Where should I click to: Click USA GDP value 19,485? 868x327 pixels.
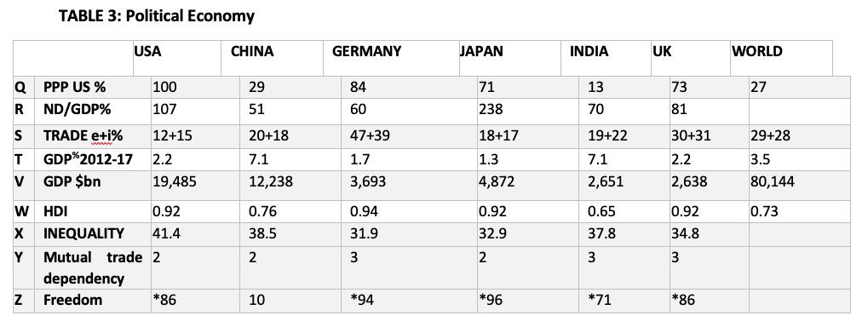tap(175, 181)
